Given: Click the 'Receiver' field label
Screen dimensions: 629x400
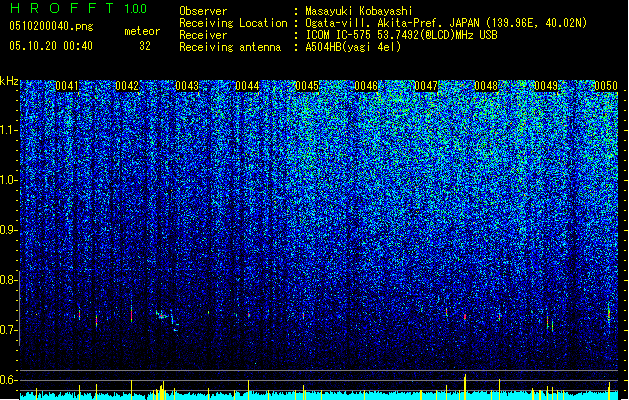Looking at the screenshot, I should point(203,35).
